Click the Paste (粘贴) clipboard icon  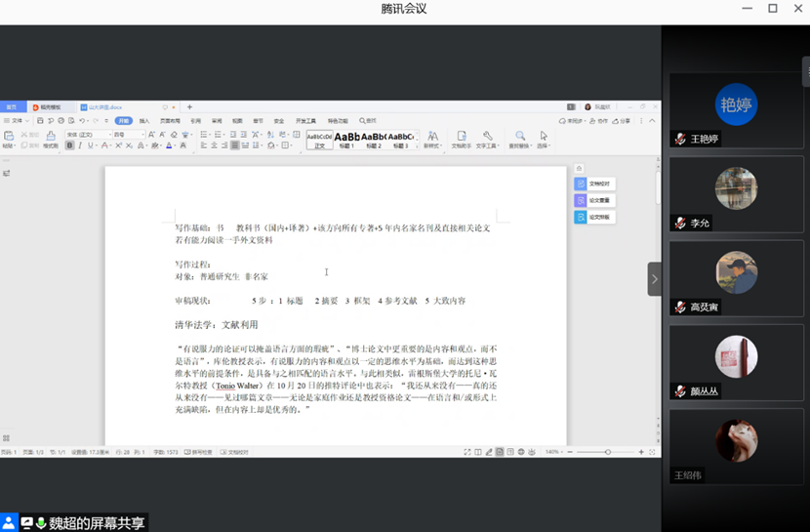pyautogui.click(x=8, y=138)
